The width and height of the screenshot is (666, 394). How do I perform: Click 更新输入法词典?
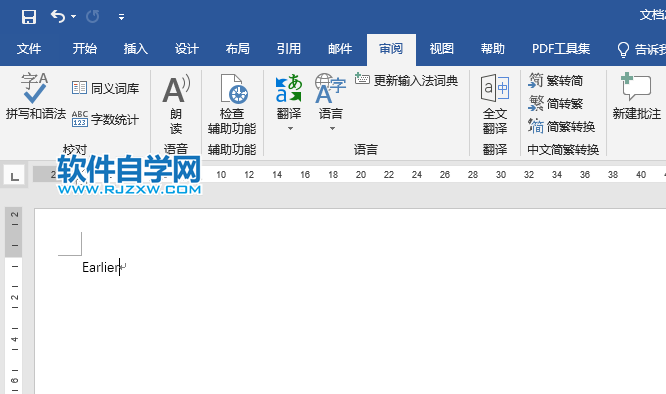coord(406,80)
